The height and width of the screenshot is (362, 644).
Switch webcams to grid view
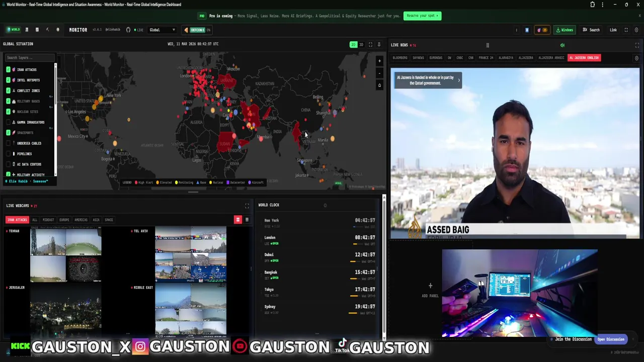(x=238, y=220)
